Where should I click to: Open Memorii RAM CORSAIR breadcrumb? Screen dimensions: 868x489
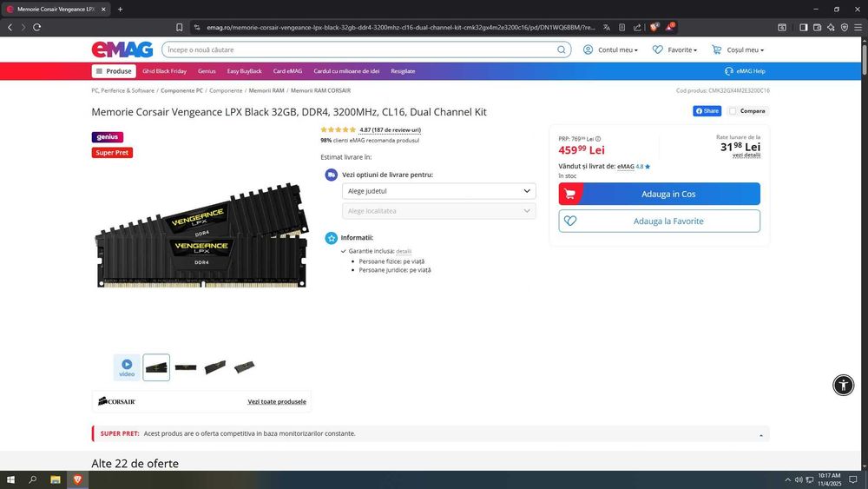320,90
